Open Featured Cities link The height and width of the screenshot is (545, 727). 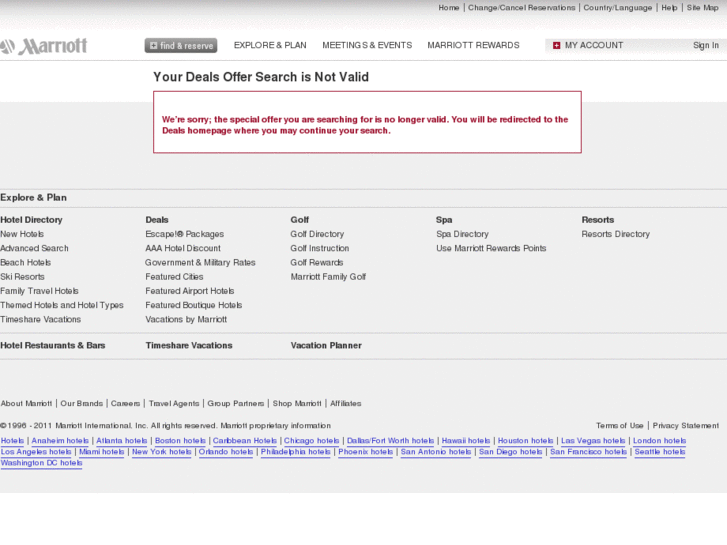pos(174,277)
